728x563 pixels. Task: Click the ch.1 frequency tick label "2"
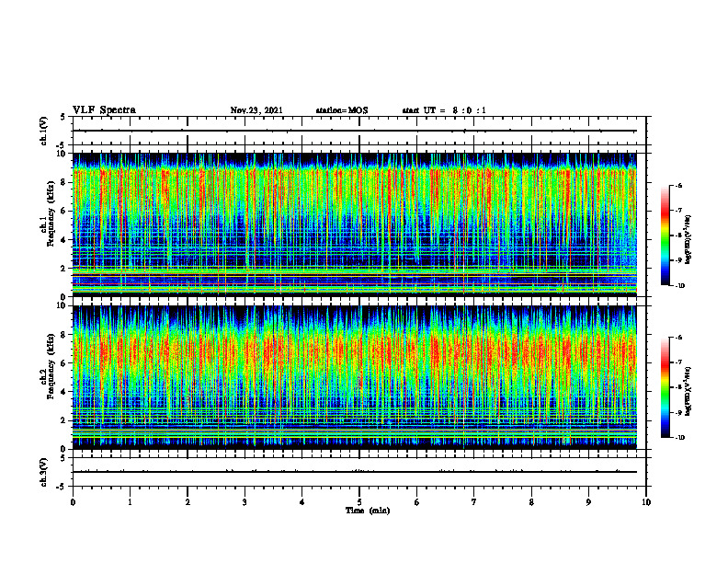[63, 269]
